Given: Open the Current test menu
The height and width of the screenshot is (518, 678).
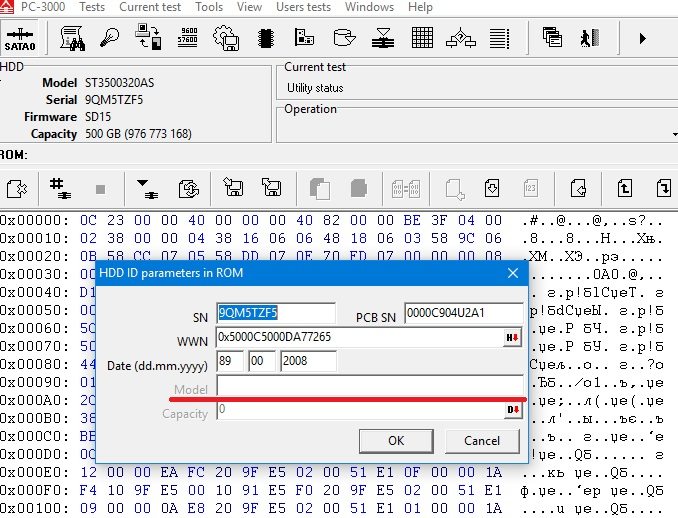Looking at the screenshot, I should (150, 7).
